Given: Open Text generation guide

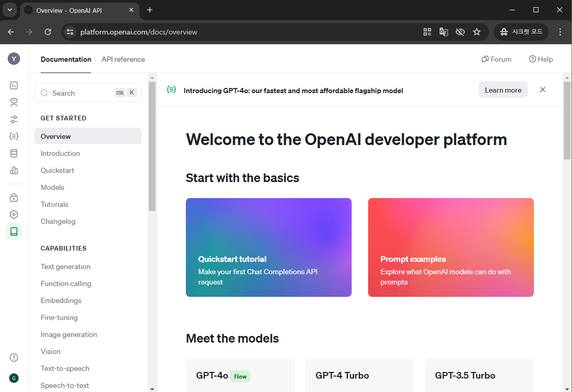Looking at the screenshot, I should [65, 266].
